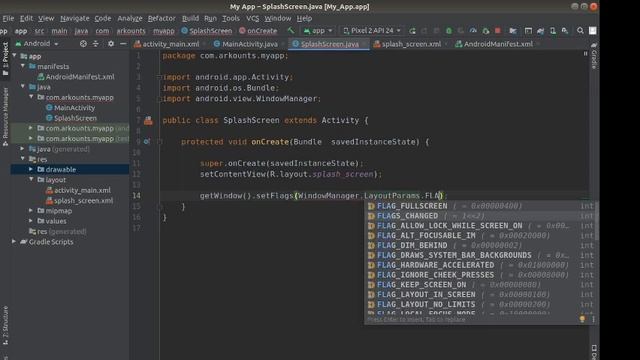Viewport: 640px width, 360px height.
Task: Choose FLAG_HARDWARE_ACCELERATED suggestion
Action: point(480,265)
